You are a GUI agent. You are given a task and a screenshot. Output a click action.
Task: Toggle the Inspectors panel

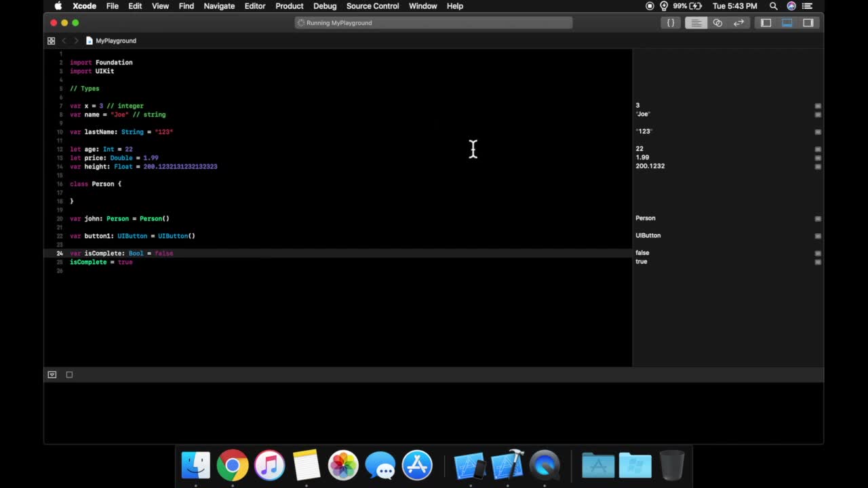pos(808,22)
